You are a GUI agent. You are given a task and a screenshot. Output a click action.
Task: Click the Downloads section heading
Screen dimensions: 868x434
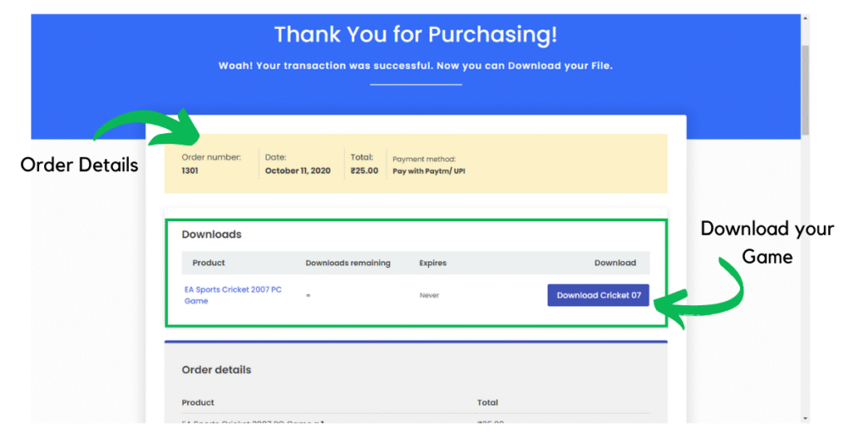pos(211,234)
